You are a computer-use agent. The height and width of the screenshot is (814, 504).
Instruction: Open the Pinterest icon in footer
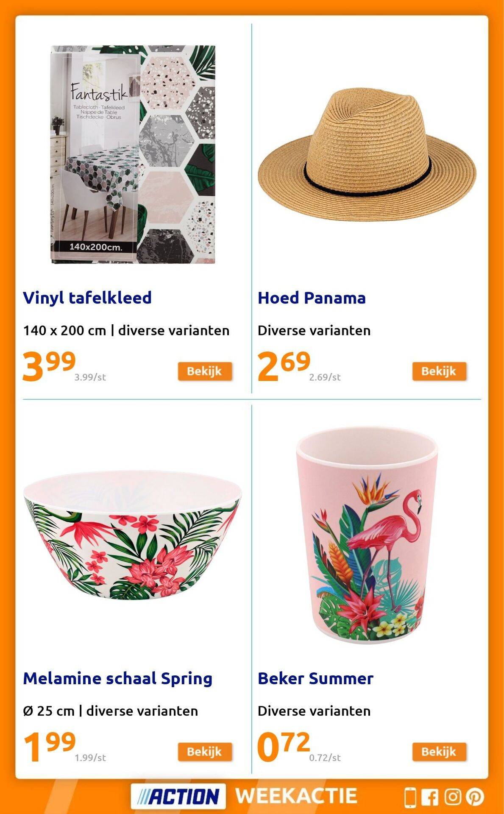tap(475, 797)
